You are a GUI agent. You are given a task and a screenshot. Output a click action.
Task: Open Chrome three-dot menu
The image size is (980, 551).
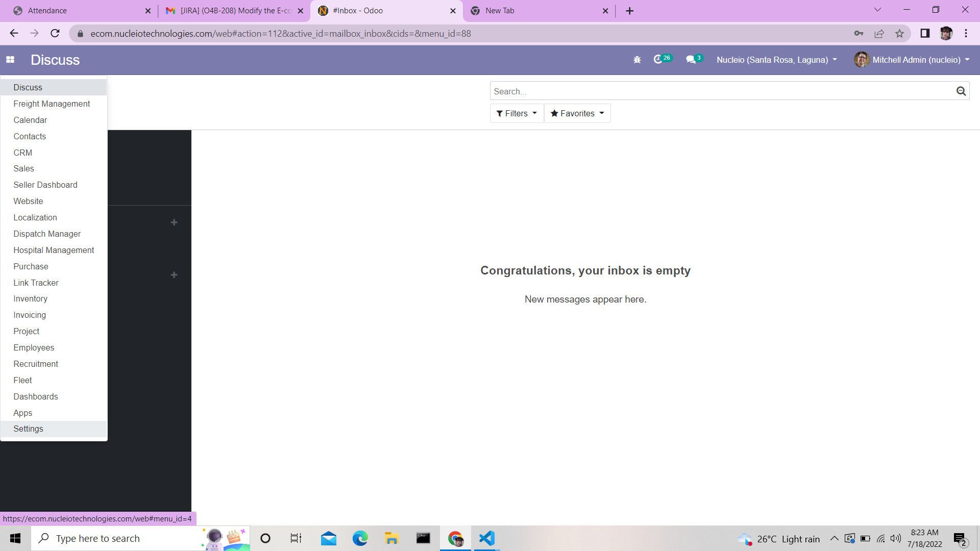point(966,33)
